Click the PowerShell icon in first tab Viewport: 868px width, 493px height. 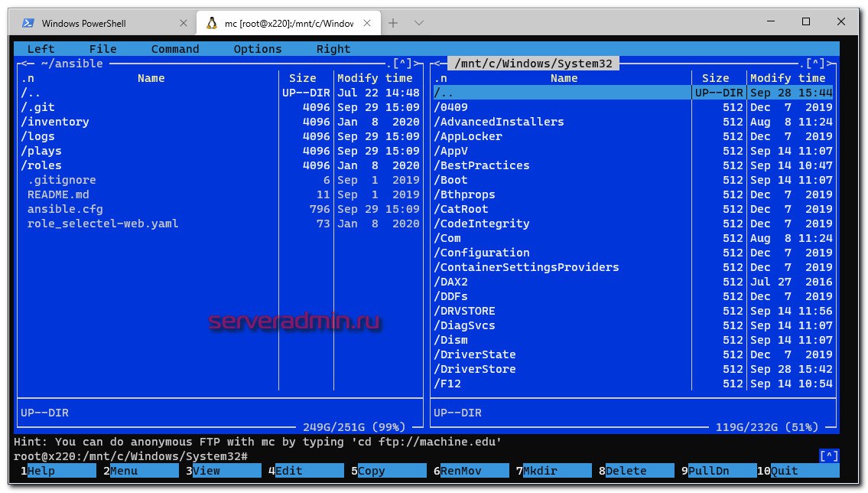(x=28, y=23)
